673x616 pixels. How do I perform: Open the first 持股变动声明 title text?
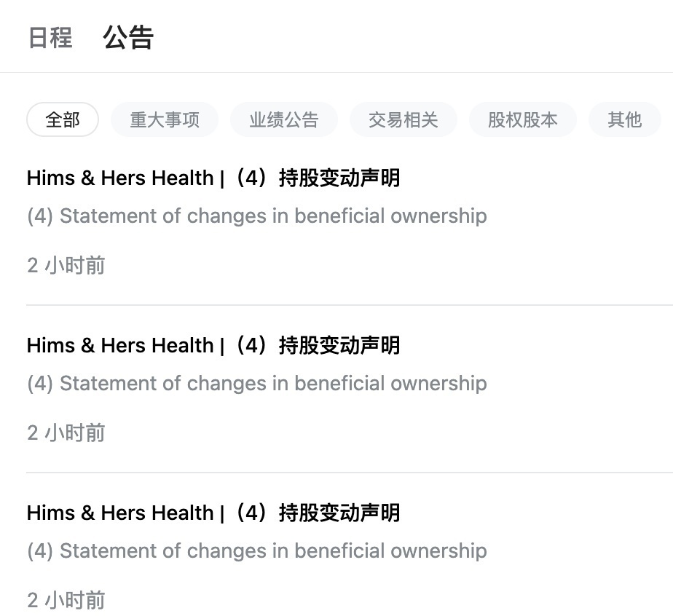tap(339, 178)
